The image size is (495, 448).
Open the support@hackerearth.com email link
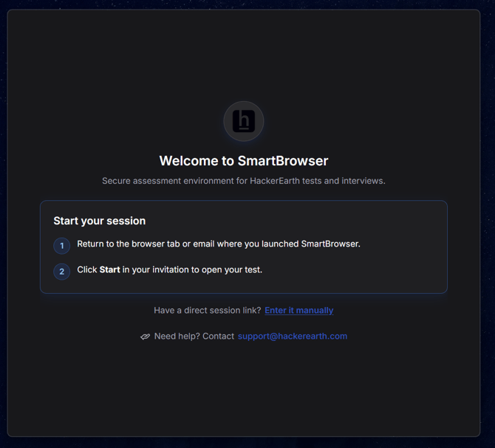tap(293, 337)
